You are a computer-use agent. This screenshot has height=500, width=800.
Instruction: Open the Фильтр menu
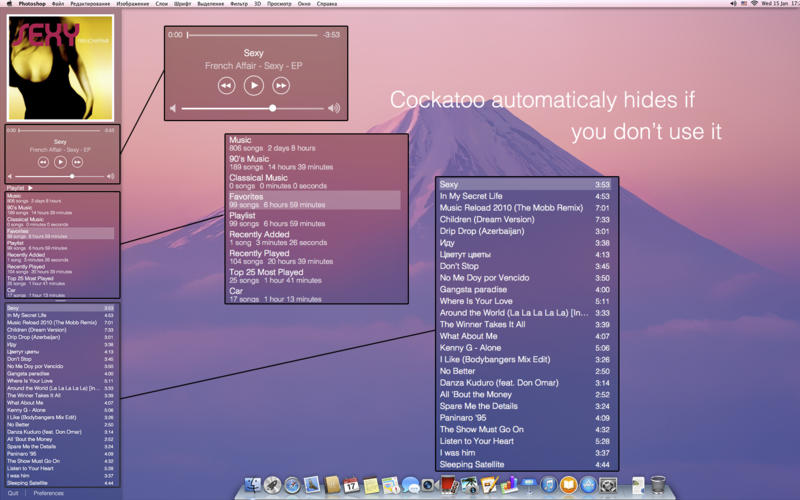(x=239, y=4)
